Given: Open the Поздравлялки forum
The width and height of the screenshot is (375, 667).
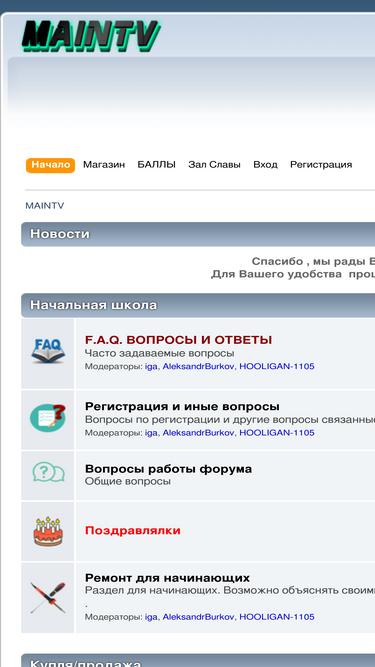Looking at the screenshot, I should 133,530.
